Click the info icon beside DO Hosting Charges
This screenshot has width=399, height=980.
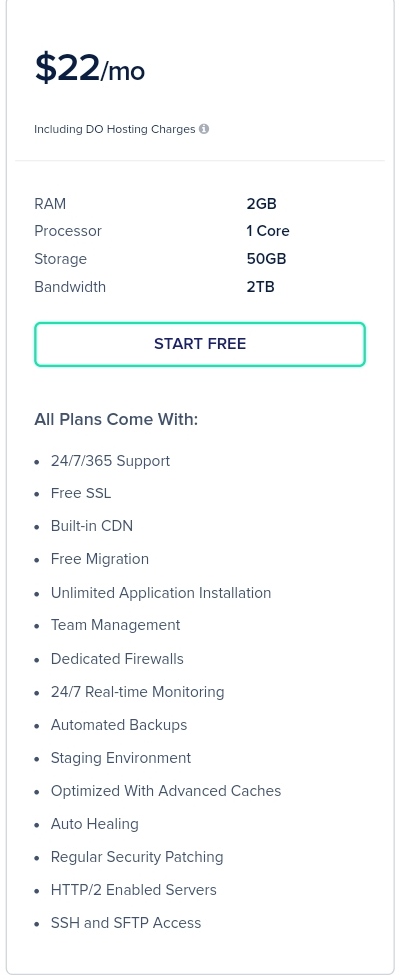point(204,129)
